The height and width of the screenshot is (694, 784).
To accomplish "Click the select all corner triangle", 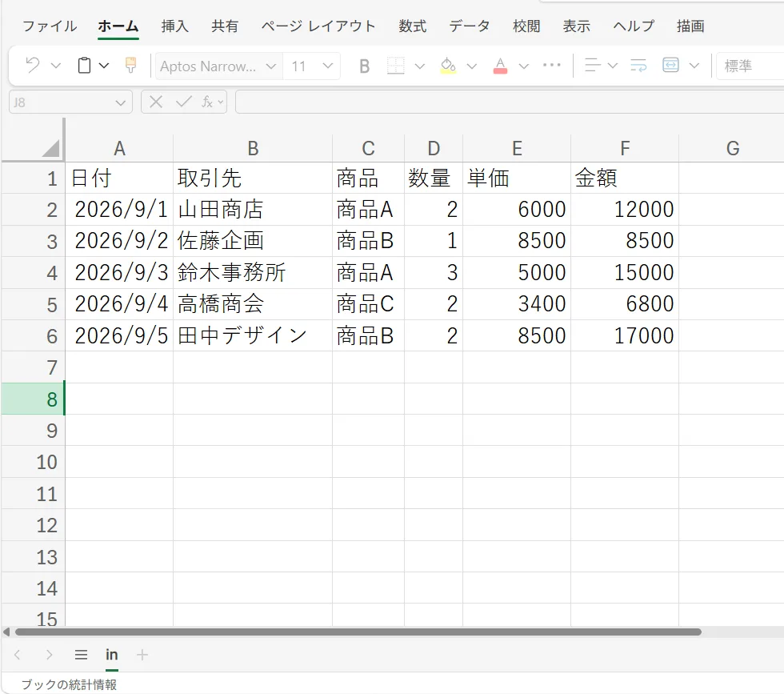I will pyautogui.click(x=50, y=148).
